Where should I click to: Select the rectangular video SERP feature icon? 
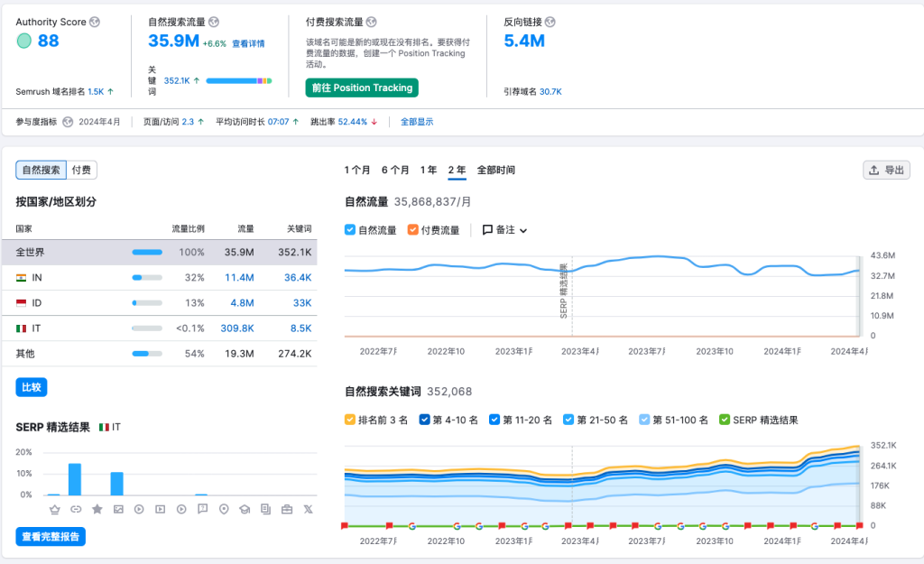point(161,509)
